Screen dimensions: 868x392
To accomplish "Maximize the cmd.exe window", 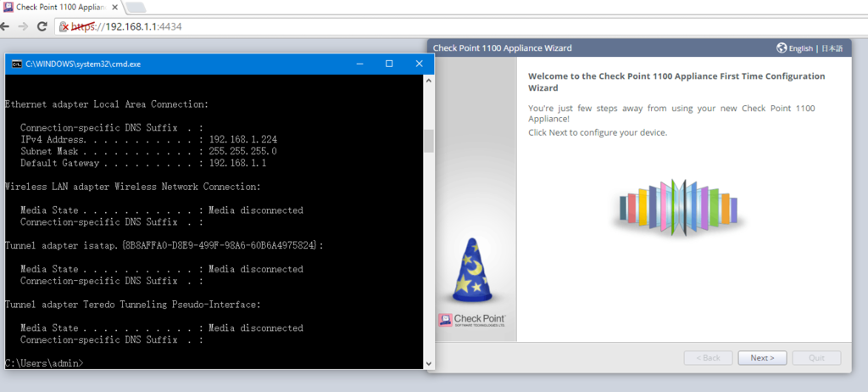I will pos(389,64).
